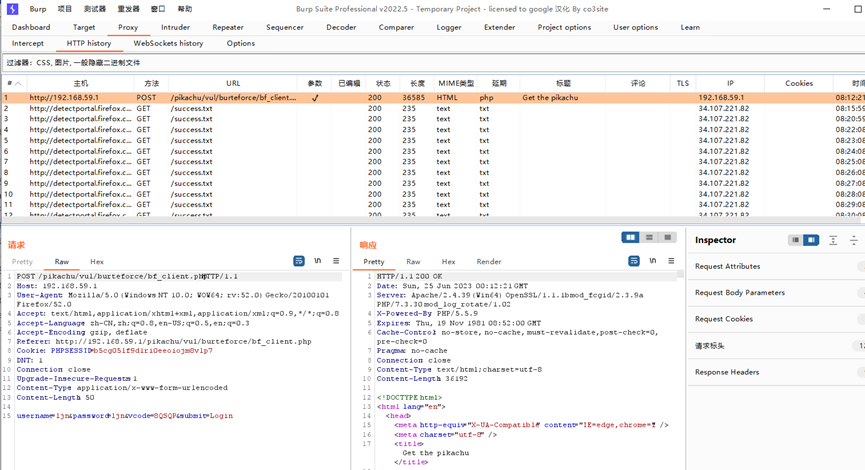Open the Learn tab
The width and height of the screenshot is (865, 470).
click(x=690, y=27)
